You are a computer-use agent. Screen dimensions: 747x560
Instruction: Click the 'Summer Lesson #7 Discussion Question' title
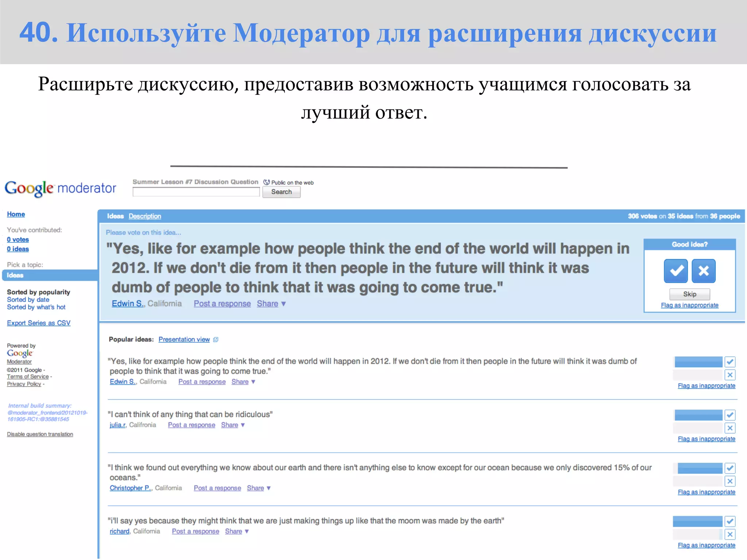click(195, 182)
